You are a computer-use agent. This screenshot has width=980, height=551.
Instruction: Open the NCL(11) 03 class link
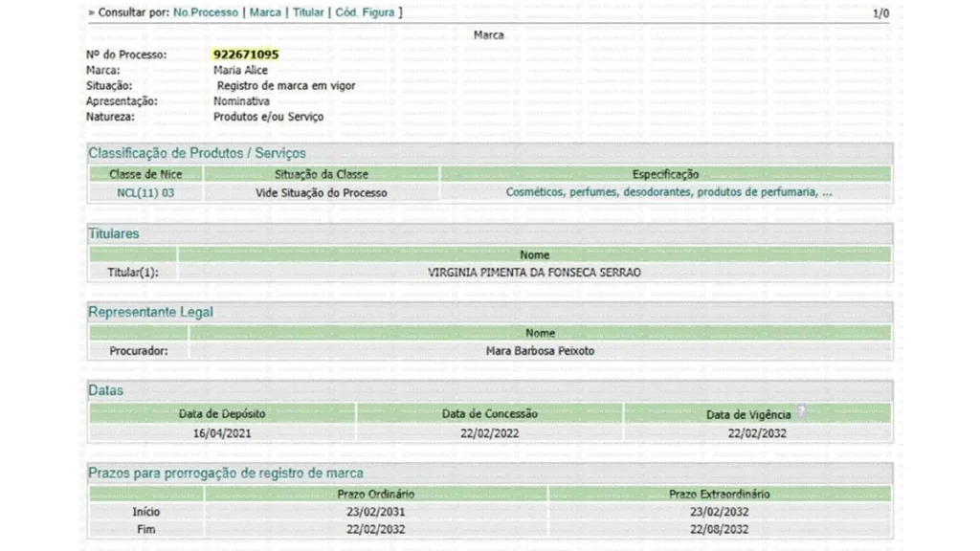point(145,193)
